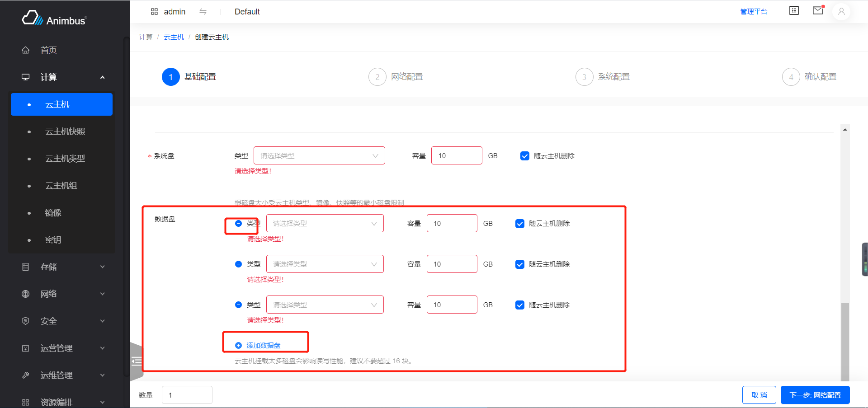Open the task list icon beside mail
Screen dimensions: 868x408
pyautogui.click(x=794, y=10)
